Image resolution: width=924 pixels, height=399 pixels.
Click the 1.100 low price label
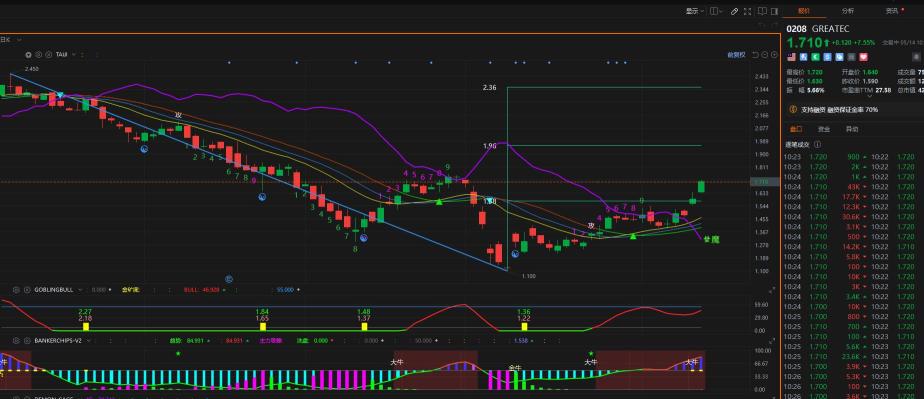tap(529, 275)
